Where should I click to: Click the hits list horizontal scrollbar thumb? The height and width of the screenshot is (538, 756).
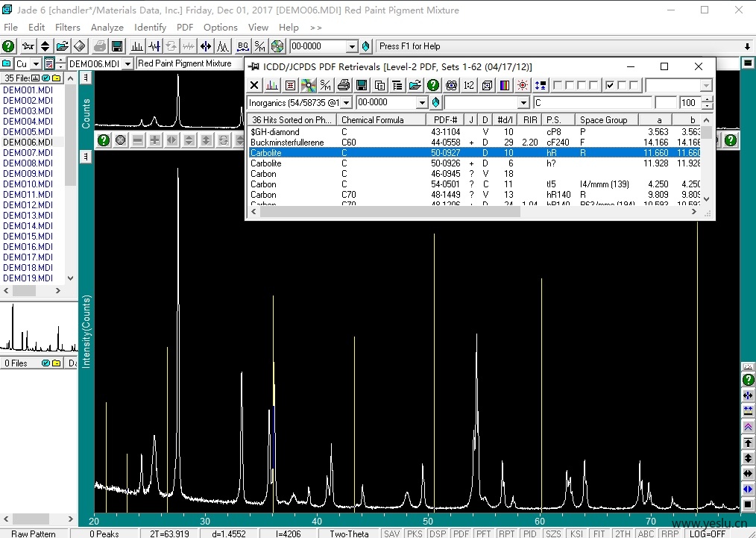click(x=390, y=212)
